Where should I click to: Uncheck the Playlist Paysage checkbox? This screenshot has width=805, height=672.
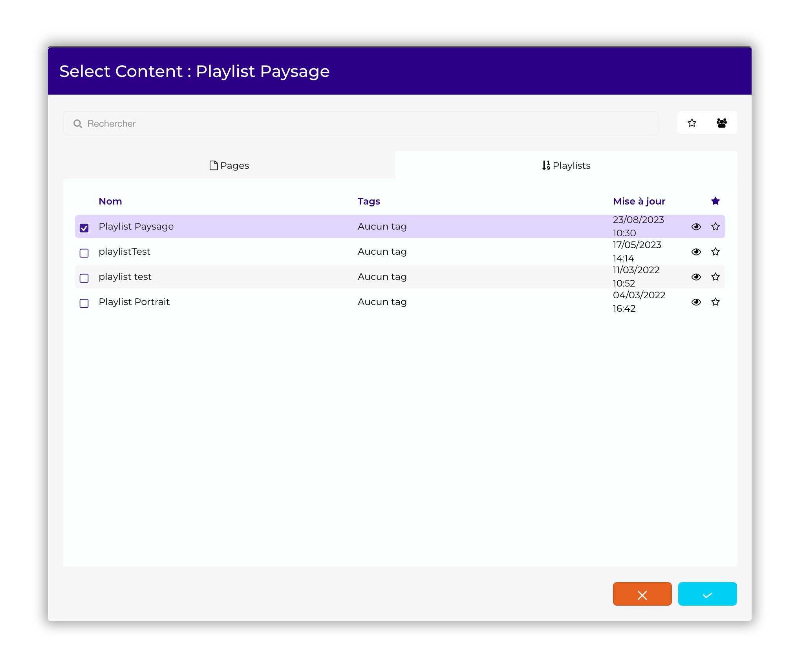tap(84, 228)
